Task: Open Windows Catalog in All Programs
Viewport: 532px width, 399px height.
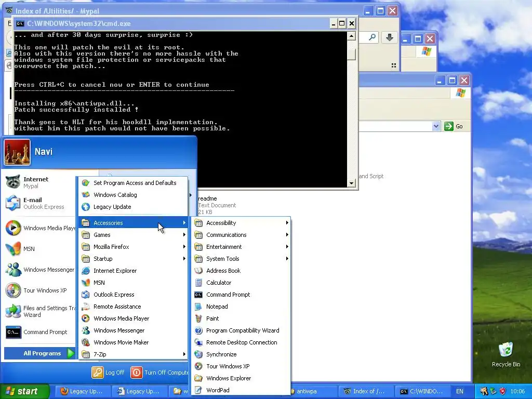Action: click(x=133, y=195)
